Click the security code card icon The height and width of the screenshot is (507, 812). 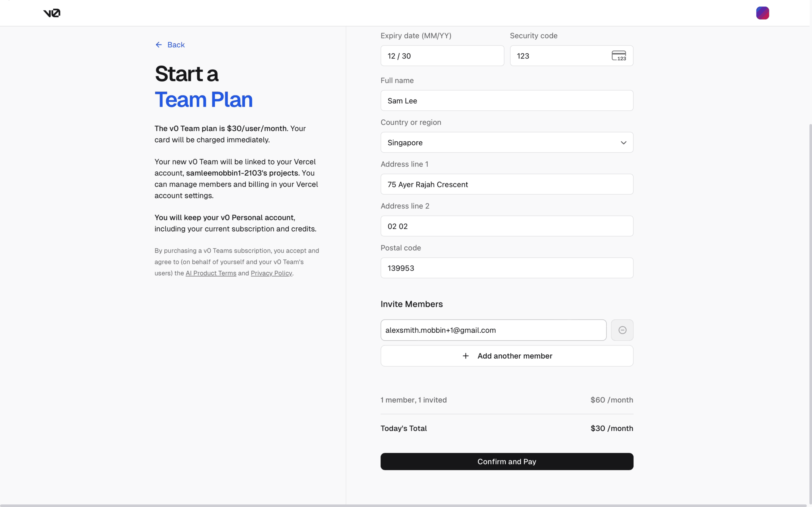click(618, 56)
